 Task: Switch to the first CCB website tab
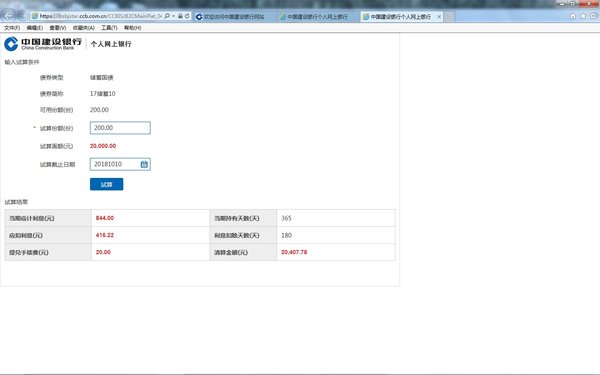(234, 16)
